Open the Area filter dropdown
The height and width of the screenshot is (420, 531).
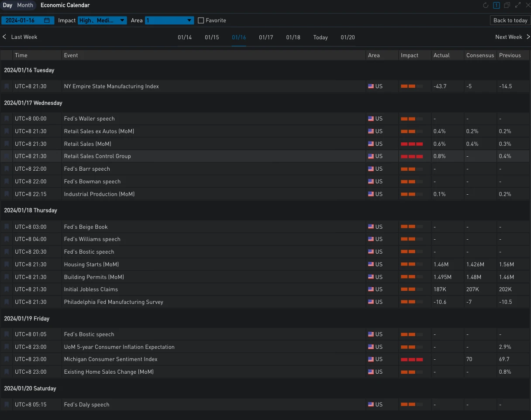169,21
